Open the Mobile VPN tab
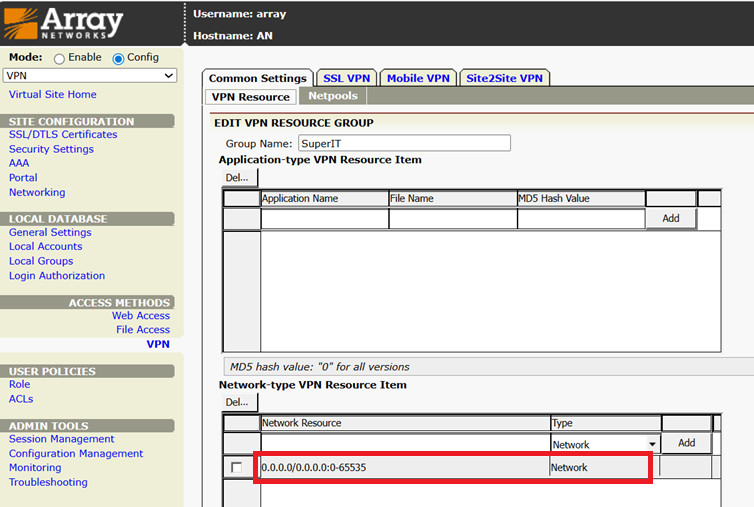 pos(418,78)
